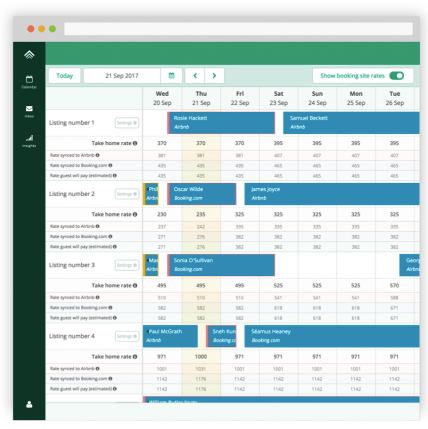This screenshot has height=429, width=428.
Task: Click info icon next to Listing 1 Take home rate
Action: click(x=135, y=143)
